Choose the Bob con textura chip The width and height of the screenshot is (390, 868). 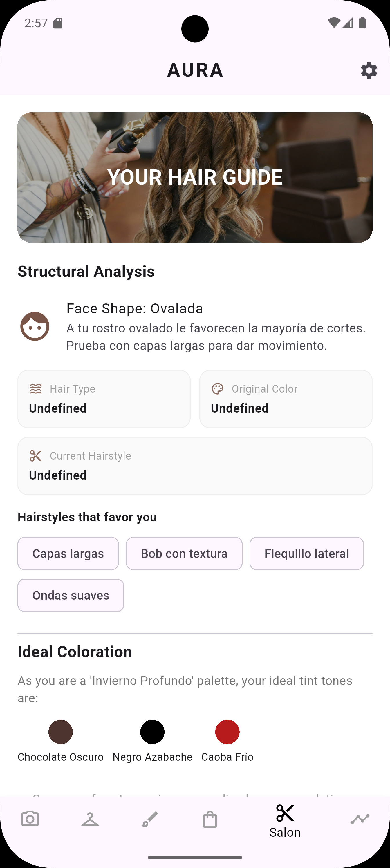click(184, 554)
